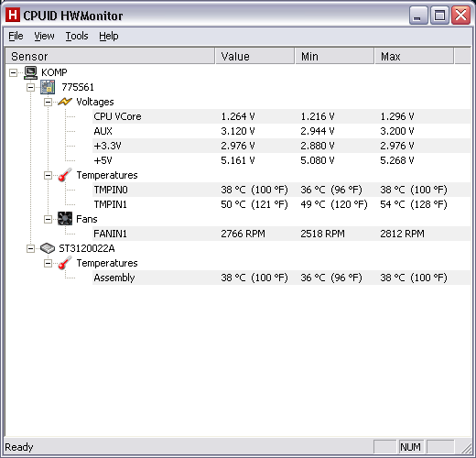The height and width of the screenshot is (458, 476).
Task: Collapse the Voltages group
Action: point(48,102)
